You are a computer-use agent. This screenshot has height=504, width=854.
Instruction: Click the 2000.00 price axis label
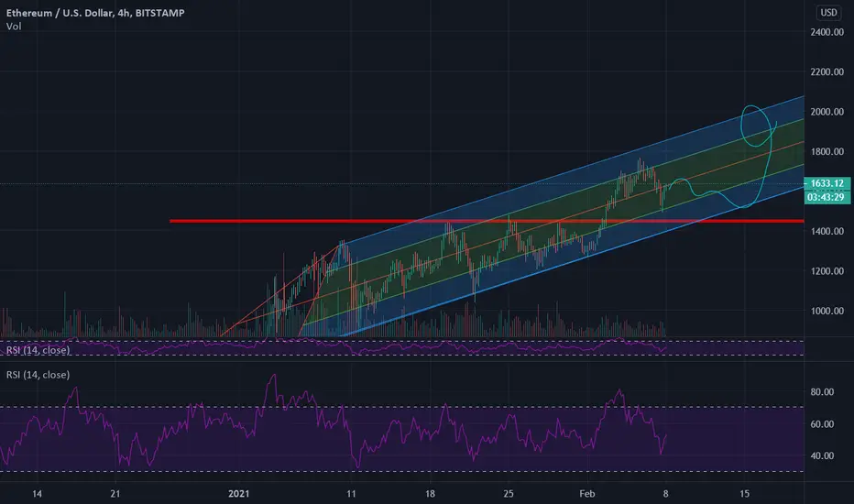(827, 112)
